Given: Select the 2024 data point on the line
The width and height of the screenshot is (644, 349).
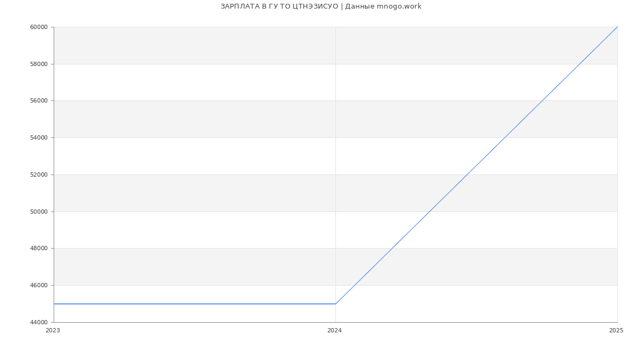Looking at the screenshot, I should tap(335, 304).
